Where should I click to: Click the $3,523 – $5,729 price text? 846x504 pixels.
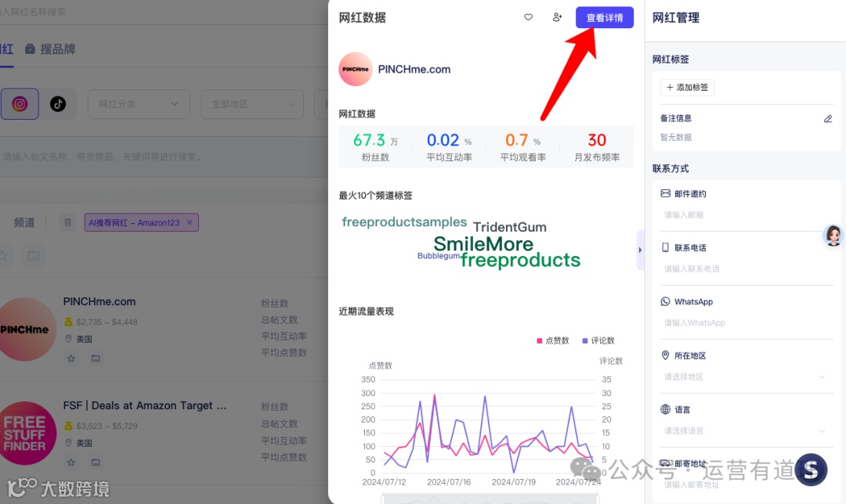click(107, 426)
